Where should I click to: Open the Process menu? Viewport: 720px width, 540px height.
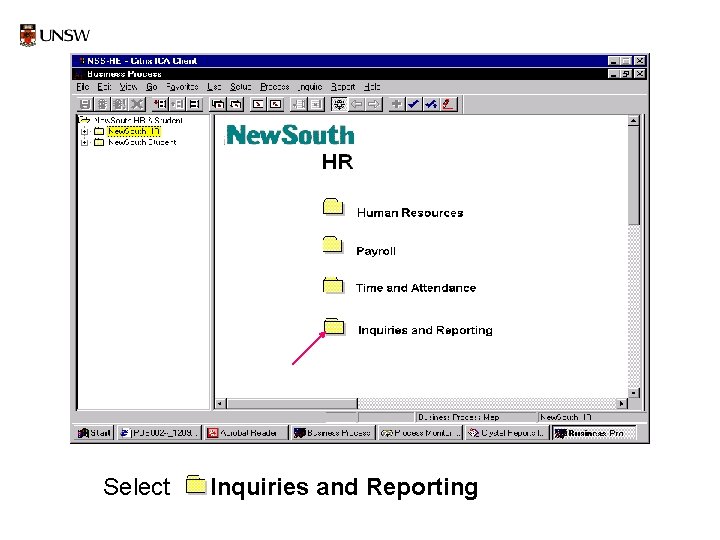[x=275, y=87]
